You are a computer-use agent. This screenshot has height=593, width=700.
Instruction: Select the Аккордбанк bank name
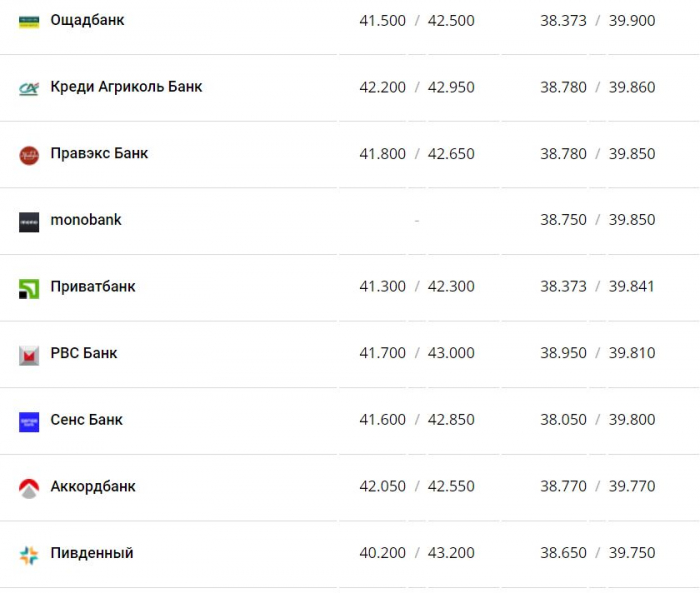point(93,486)
